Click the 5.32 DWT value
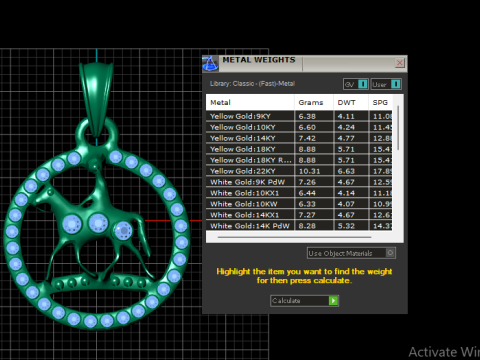Viewport: 480px width, 360px height. [346, 226]
